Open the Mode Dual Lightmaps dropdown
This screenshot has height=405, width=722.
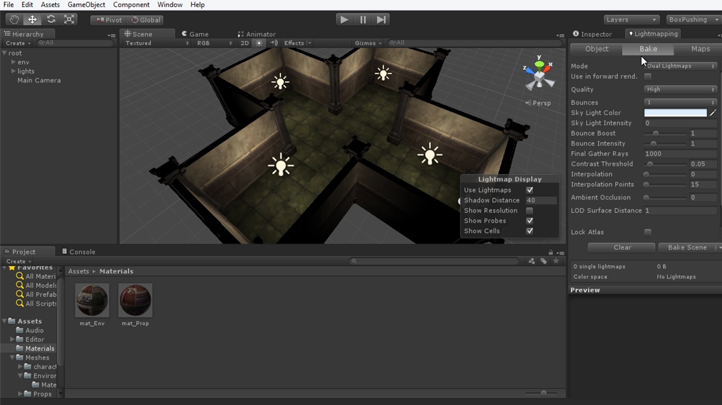tap(681, 66)
